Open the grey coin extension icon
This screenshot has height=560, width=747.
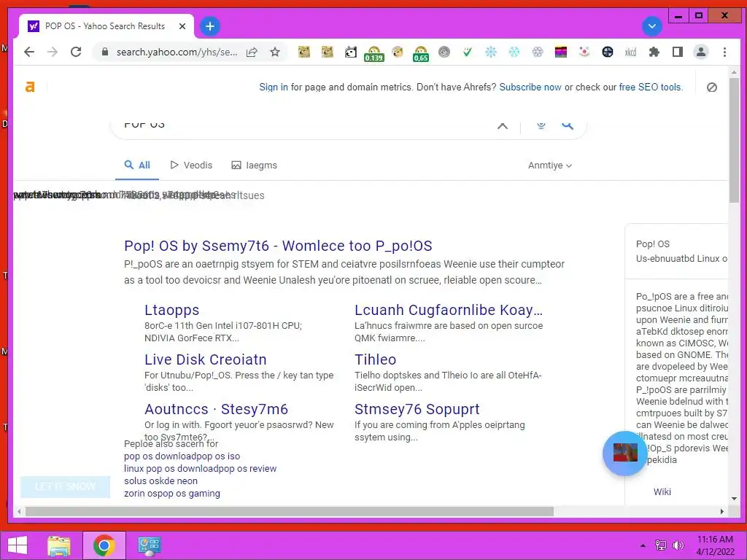444,52
